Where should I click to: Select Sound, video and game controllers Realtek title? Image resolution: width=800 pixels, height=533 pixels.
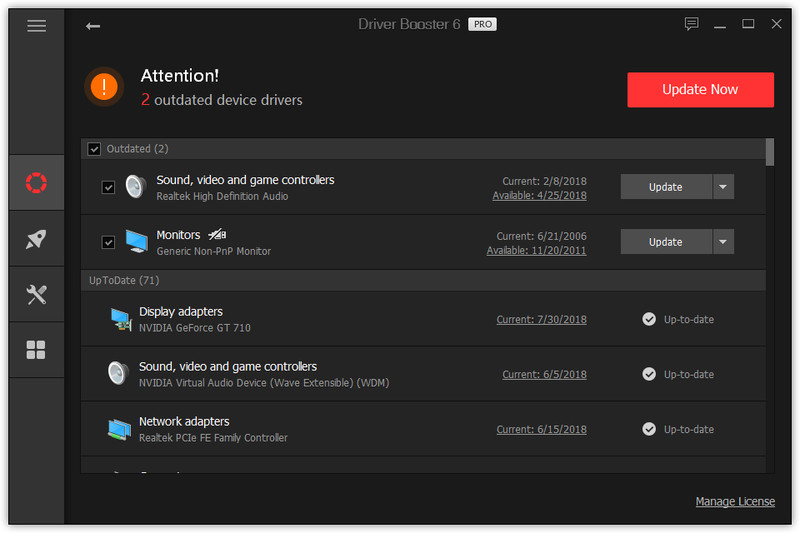(245, 180)
